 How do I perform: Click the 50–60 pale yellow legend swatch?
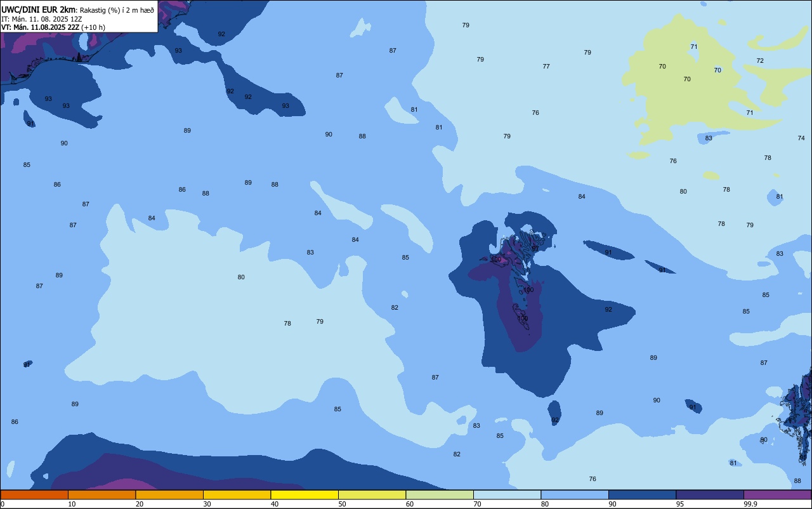point(372,494)
